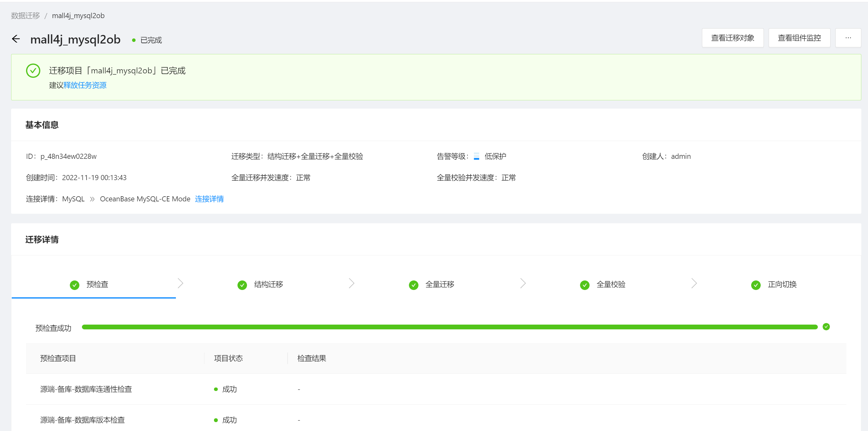
Task: Click the chevron after 全量校验 step
Action: pyautogui.click(x=694, y=283)
